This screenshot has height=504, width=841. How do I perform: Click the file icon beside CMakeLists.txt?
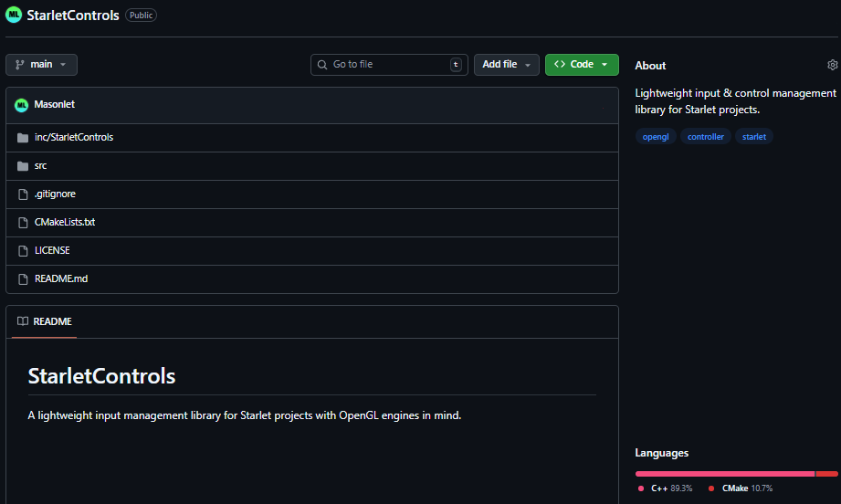23,223
